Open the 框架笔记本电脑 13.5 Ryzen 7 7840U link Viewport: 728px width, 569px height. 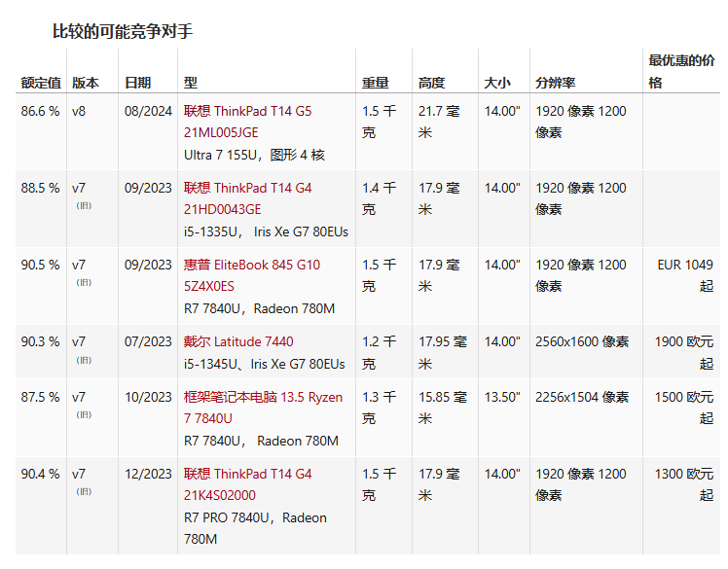click(x=263, y=408)
